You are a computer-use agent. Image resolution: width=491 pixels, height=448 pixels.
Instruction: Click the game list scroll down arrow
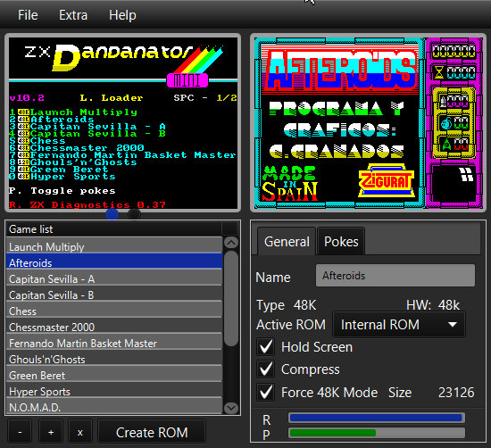(231, 408)
